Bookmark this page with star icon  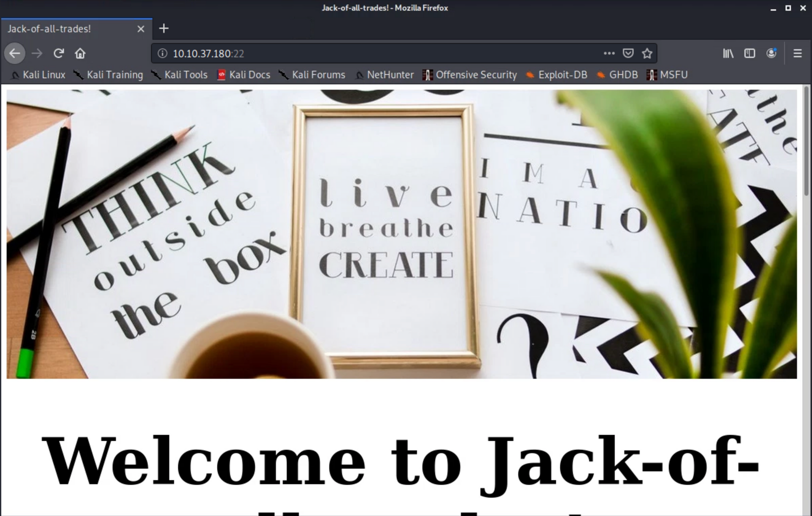[x=647, y=53]
